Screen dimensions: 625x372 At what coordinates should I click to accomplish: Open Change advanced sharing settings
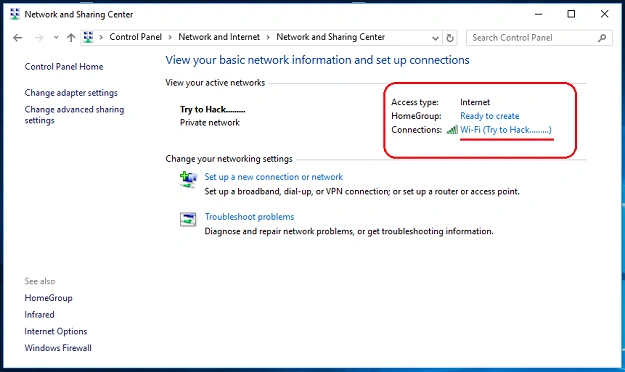point(74,115)
